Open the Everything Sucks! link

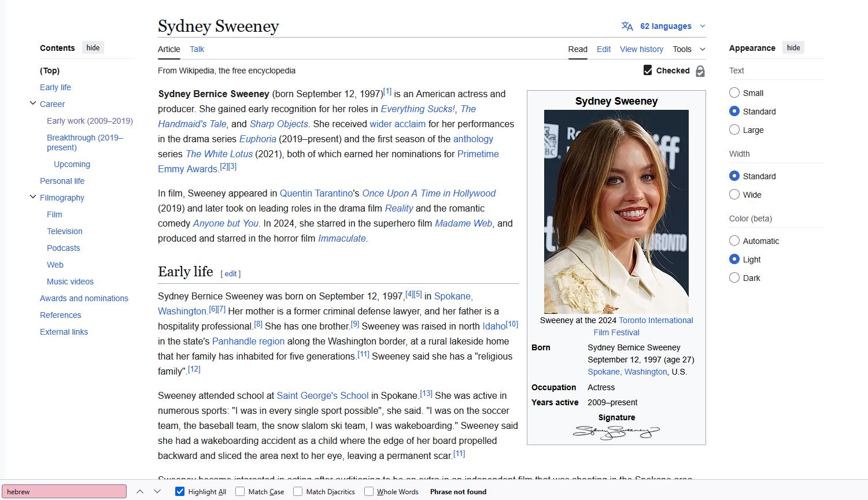418,109
